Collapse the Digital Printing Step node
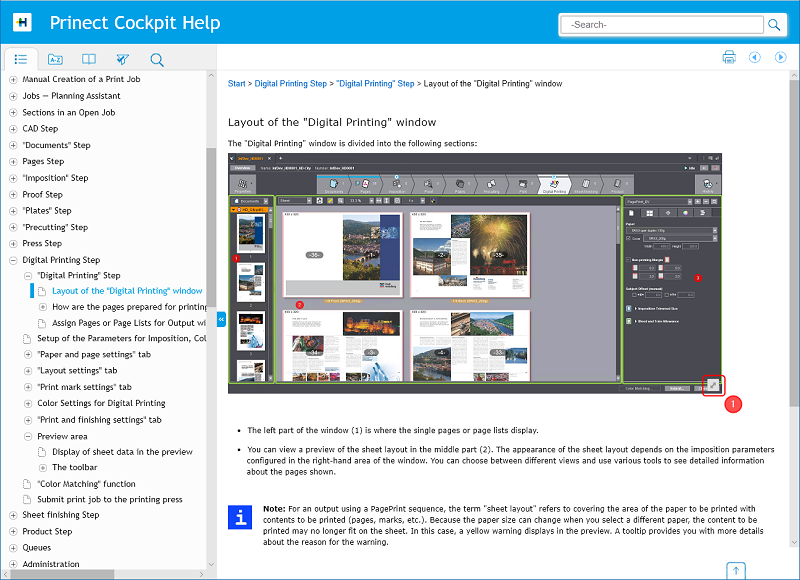Screen dimensions: 800x580 (x=13, y=260)
